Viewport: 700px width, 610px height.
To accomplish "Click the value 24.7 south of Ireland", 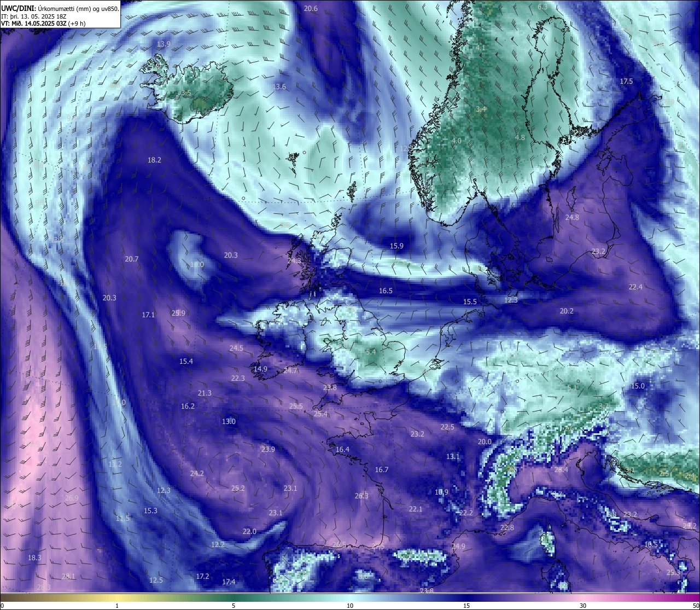I will [290, 370].
